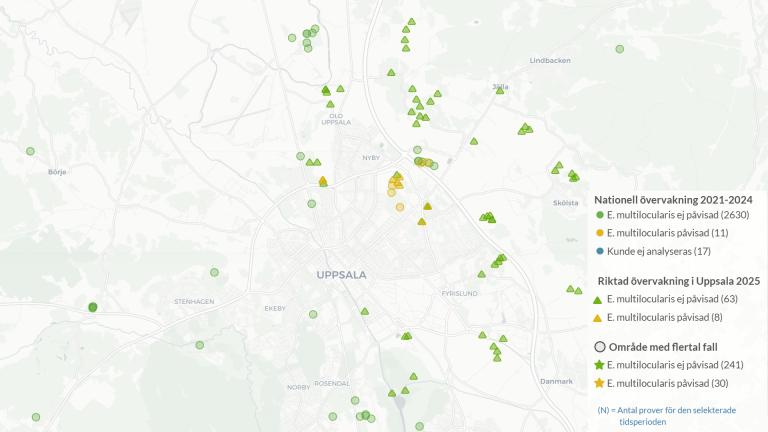This screenshot has height=432, width=768.
Task: Select 'Riktad övervakning i Uppsala 2025' legend heading
Action: [x=676, y=281]
